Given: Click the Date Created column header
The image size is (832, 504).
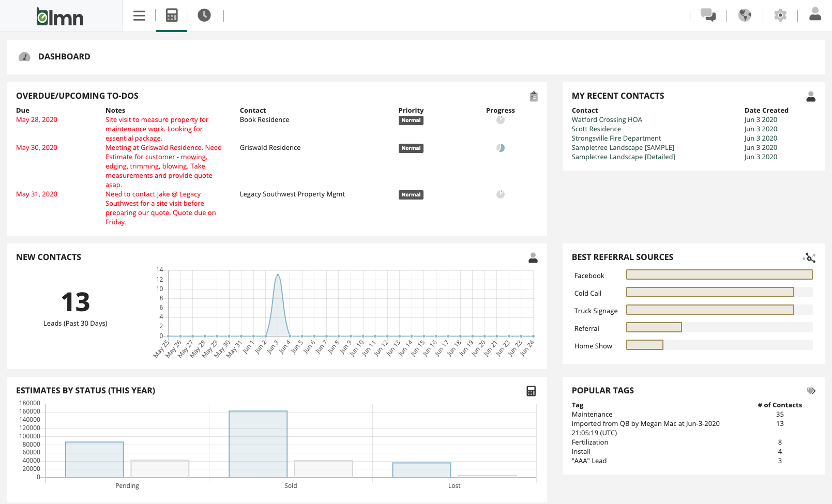Looking at the screenshot, I should pos(766,111).
